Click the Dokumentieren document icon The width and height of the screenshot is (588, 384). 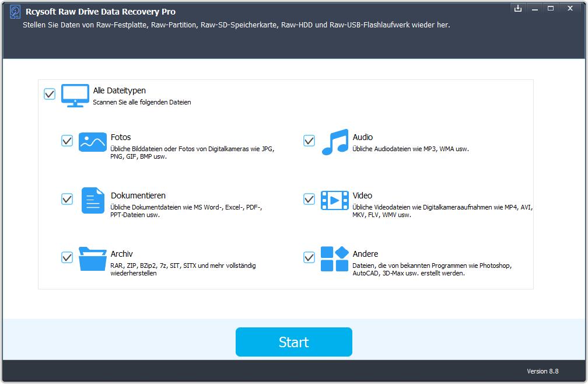[x=93, y=200]
